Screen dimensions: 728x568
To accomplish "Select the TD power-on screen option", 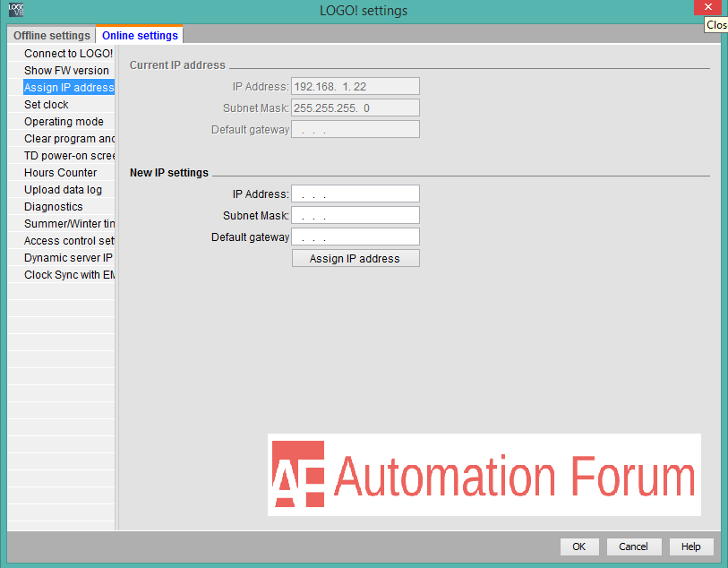I will [68, 155].
